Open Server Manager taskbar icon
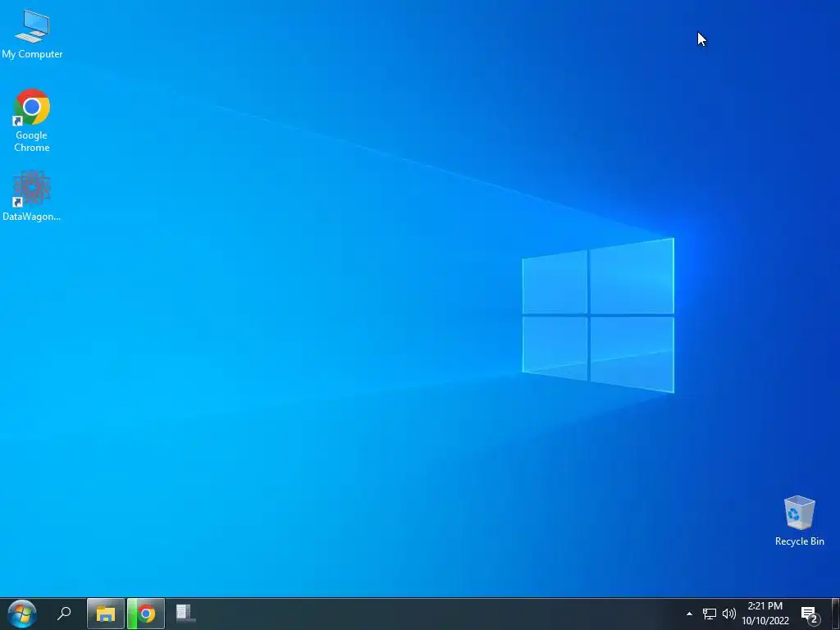Viewport: 840px width, 630px height. (185, 614)
